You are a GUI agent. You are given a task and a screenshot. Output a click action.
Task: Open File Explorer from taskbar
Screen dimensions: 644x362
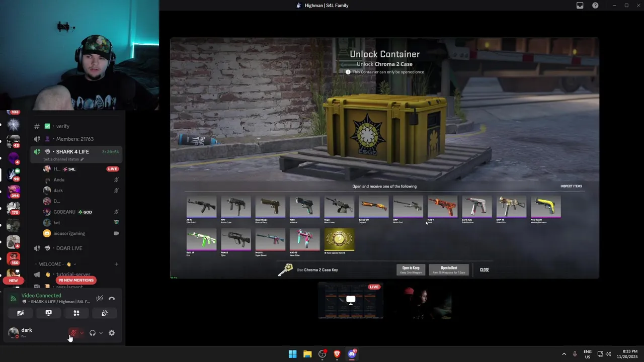(307, 354)
